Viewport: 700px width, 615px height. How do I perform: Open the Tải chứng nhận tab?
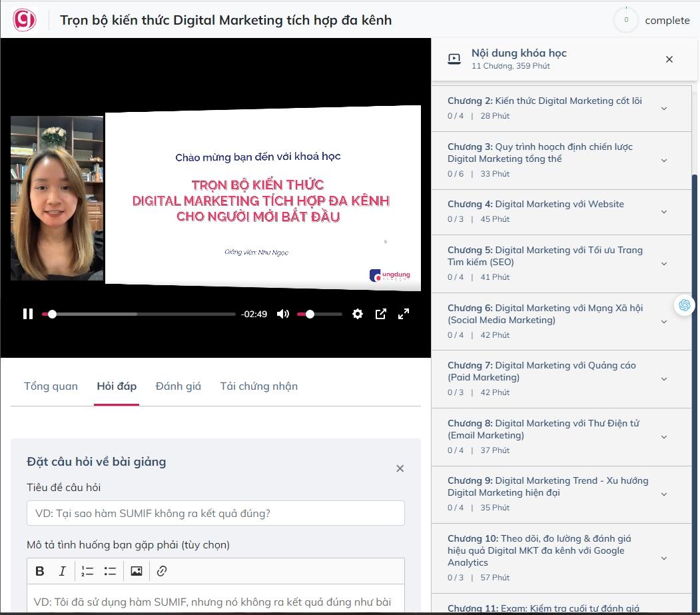[258, 386]
